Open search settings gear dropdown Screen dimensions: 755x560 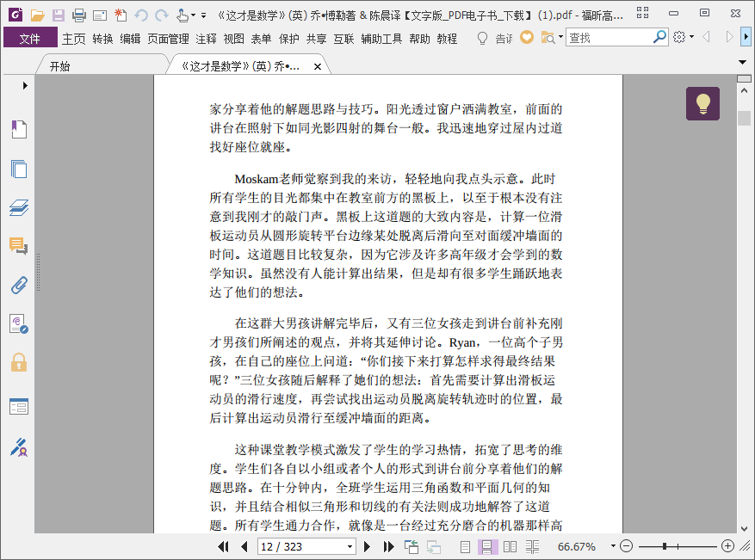(692, 37)
